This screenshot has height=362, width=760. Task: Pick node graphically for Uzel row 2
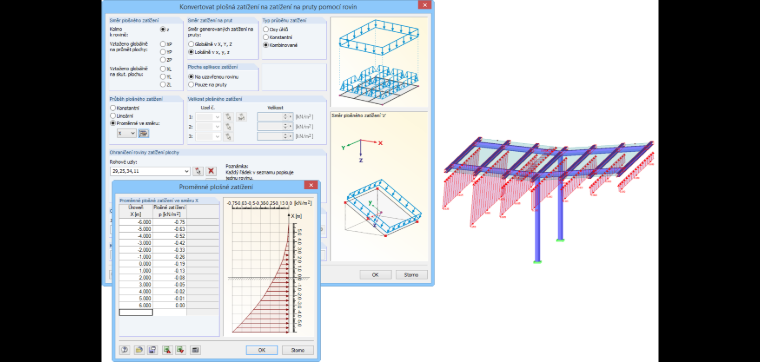coord(229,126)
